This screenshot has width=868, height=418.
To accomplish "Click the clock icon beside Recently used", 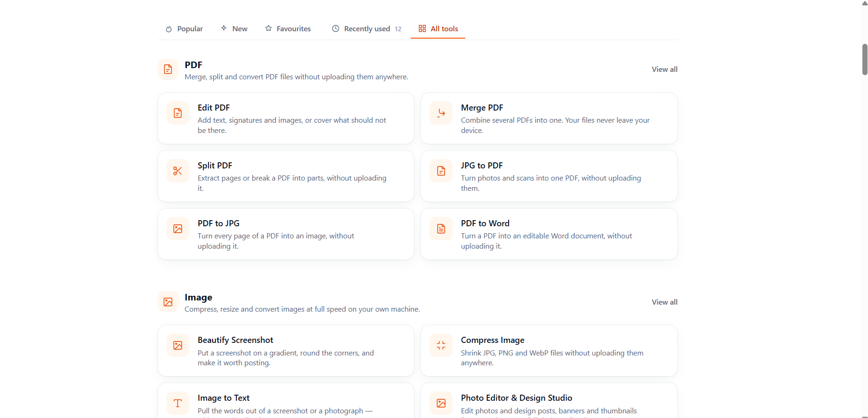I will (x=336, y=28).
